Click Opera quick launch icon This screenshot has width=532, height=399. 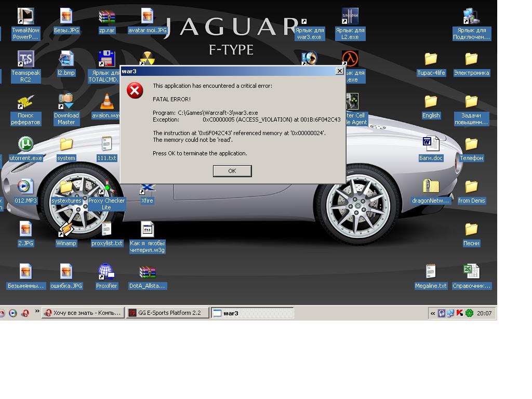25,313
